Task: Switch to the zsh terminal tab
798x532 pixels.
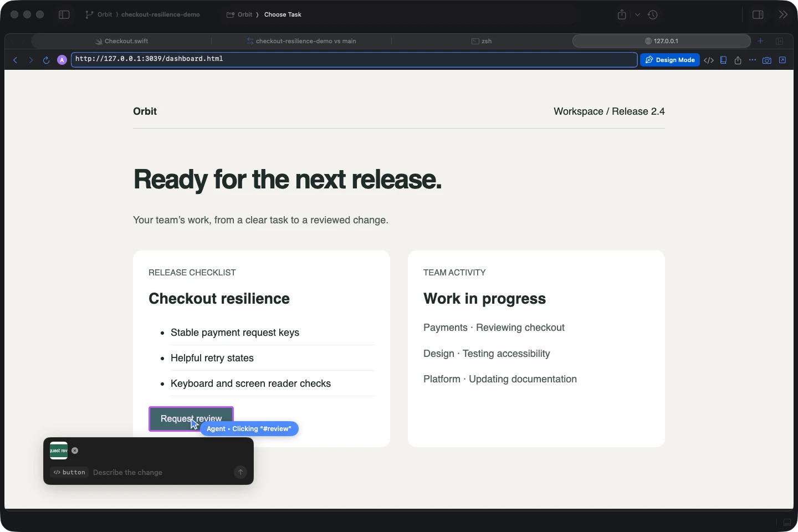Action: (x=482, y=41)
